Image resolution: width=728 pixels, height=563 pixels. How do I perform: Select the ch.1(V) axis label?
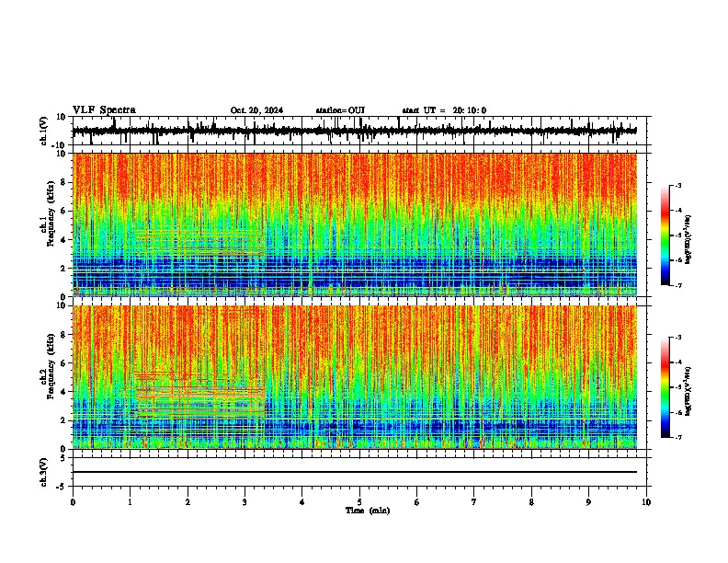coord(44,131)
